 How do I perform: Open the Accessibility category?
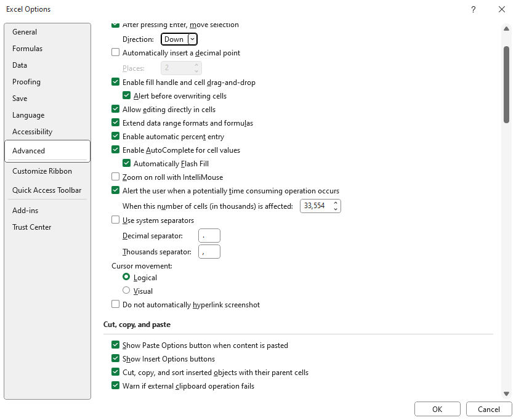(47, 132)
